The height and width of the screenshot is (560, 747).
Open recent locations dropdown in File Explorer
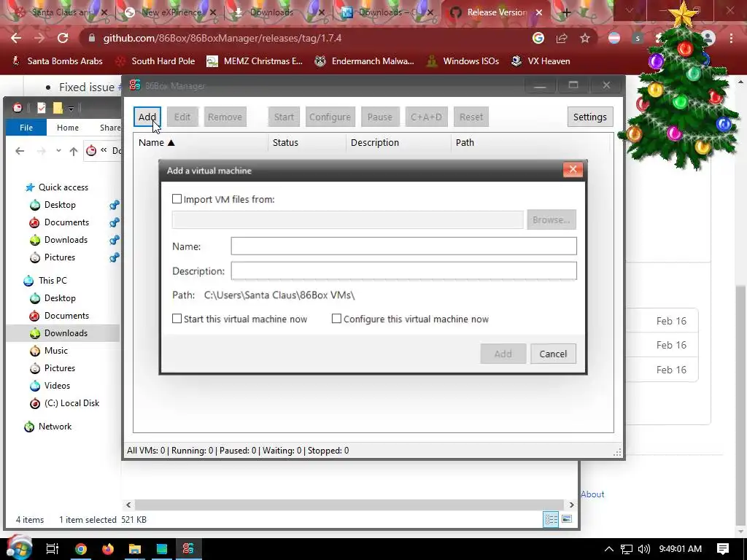(58, 151)
